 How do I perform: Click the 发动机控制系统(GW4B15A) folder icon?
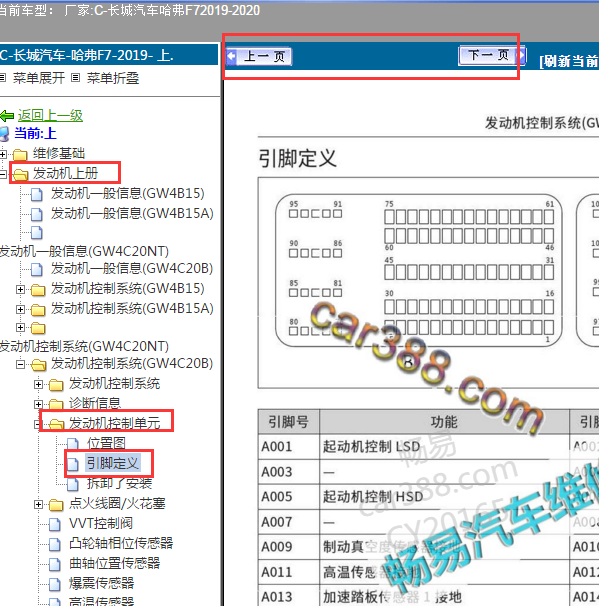coord(38,310)
